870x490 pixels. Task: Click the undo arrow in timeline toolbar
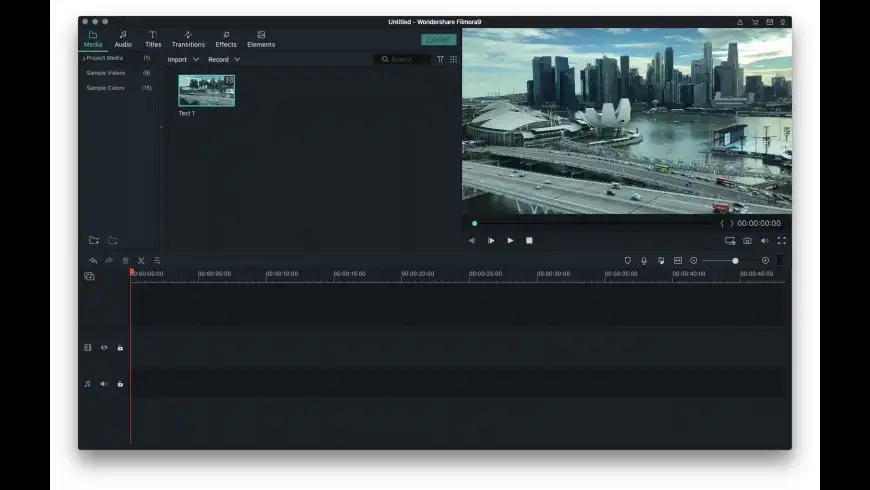93,260
